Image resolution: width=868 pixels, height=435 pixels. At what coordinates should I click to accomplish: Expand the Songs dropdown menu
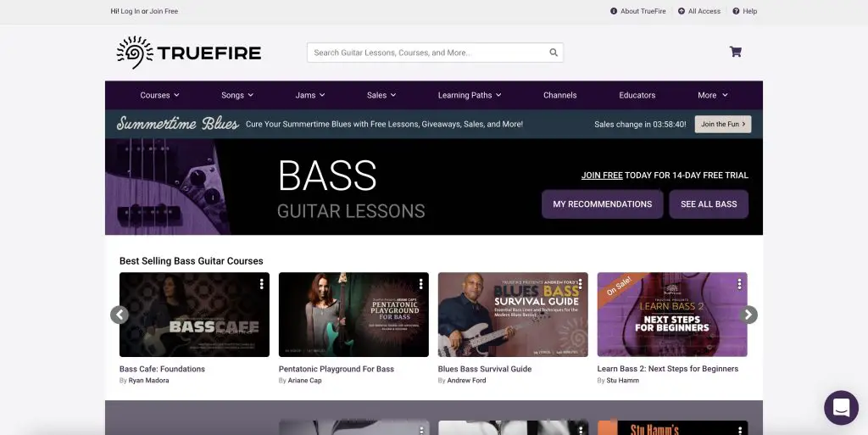(237, 95)
